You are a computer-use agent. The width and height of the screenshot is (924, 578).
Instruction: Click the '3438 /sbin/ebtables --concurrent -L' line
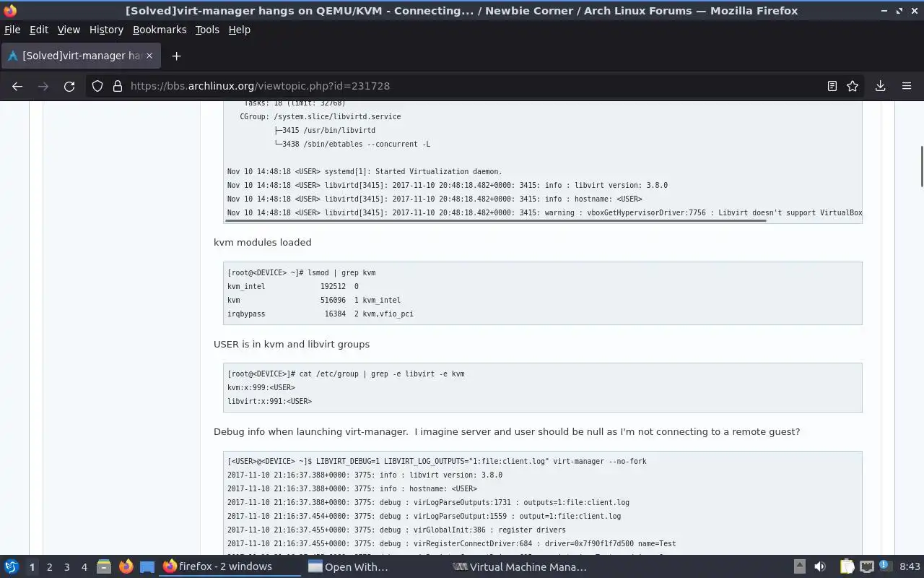[352, 144]
